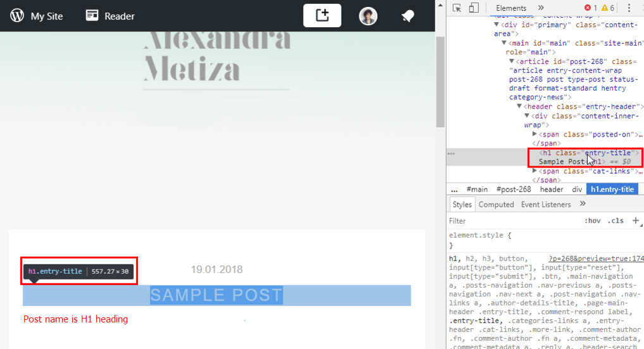Collapse the header entry-header node
644x349 pixels.
tap(519, 106)
